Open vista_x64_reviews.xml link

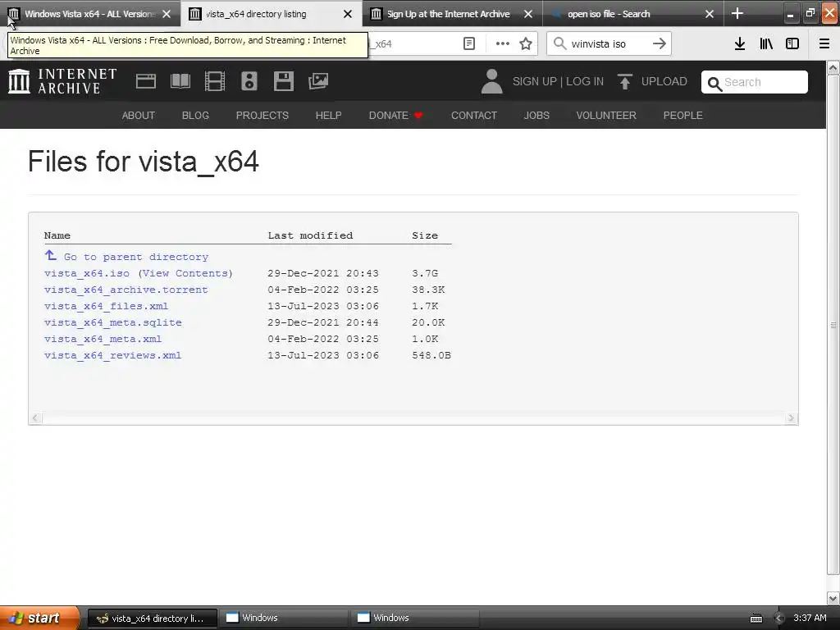click(x=112, y=356)
